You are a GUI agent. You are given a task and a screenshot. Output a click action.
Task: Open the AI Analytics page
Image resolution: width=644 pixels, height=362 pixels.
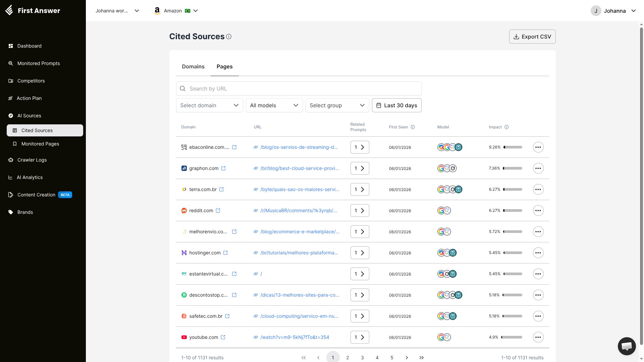point(30,177)
